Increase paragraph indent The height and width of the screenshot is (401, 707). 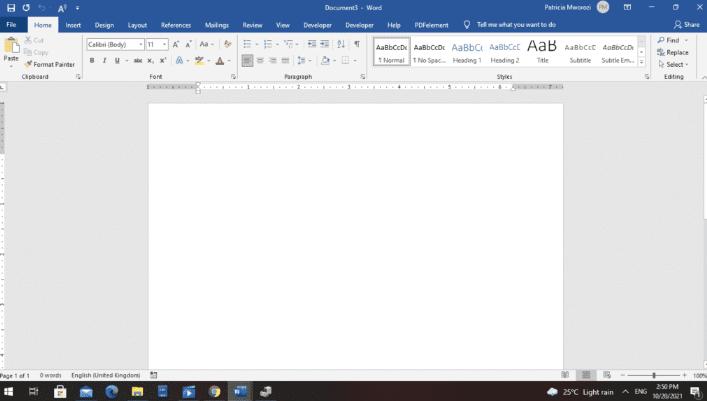(x=325, y=44)
